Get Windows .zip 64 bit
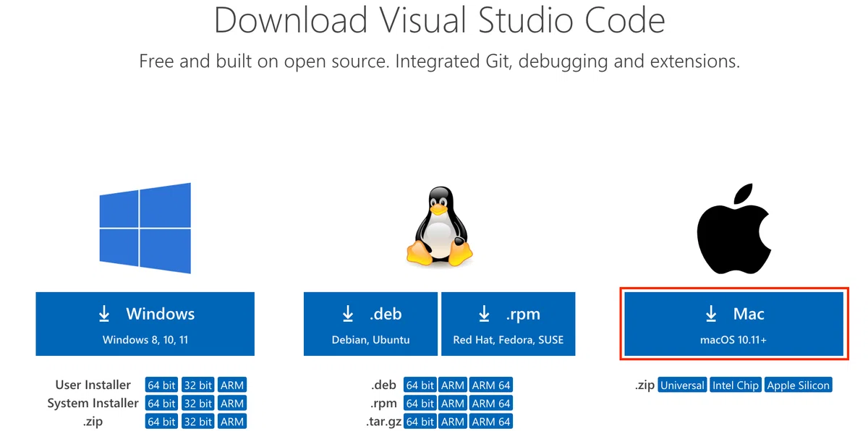Viewport: 868px width, 431px height. click(162, 421)
